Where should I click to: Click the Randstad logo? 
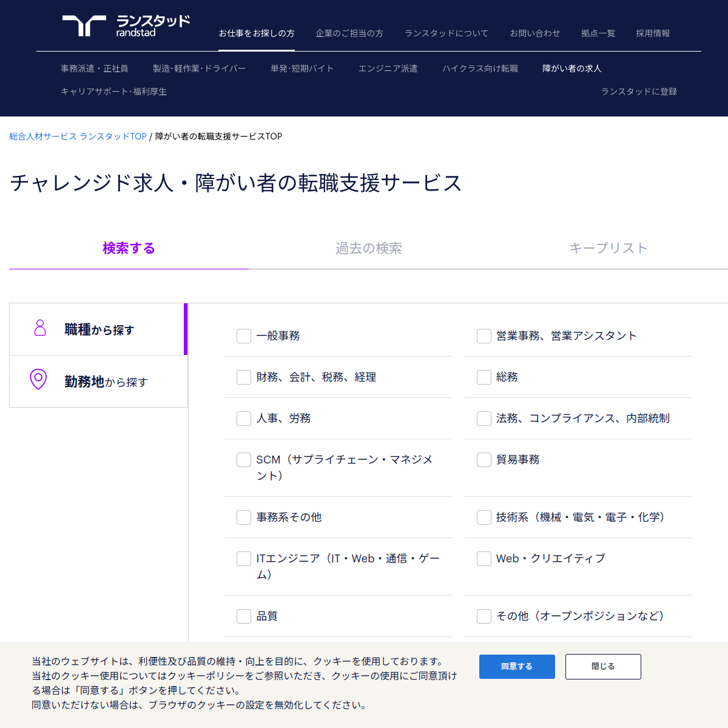pyautogui.click(x=126, y=26)
